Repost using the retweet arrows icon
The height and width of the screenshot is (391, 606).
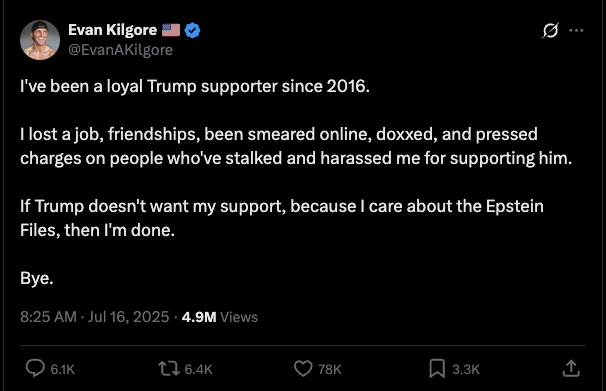pos(169,369)
